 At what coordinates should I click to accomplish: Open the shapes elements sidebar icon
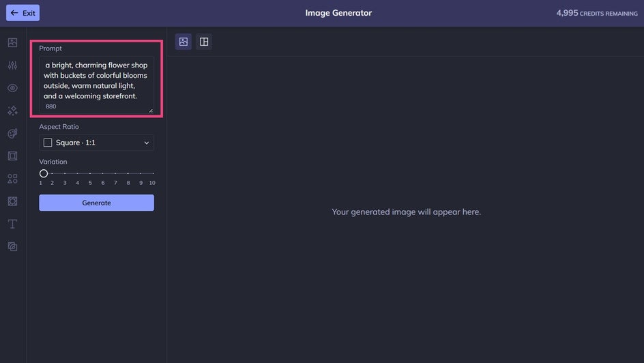click(x=13, y=179)
